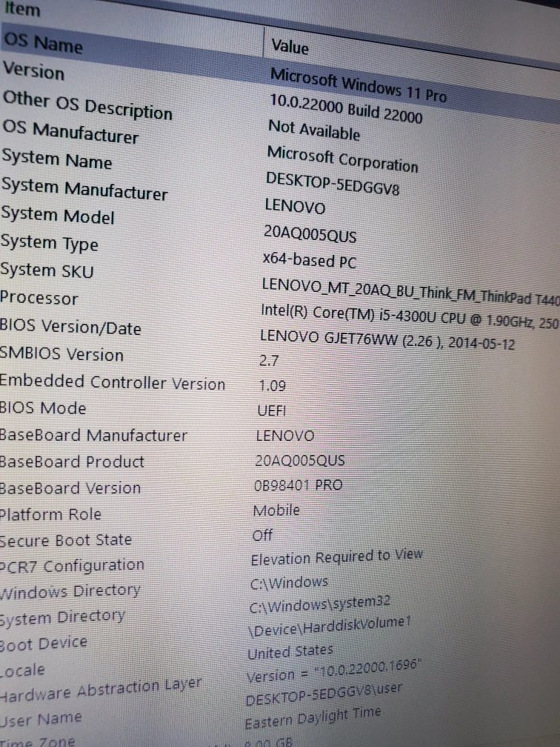The height and width of the screenshot is (747, 560).
Task: Click 'C:\Windows\system32' value
Action: [x=319, y=604]
